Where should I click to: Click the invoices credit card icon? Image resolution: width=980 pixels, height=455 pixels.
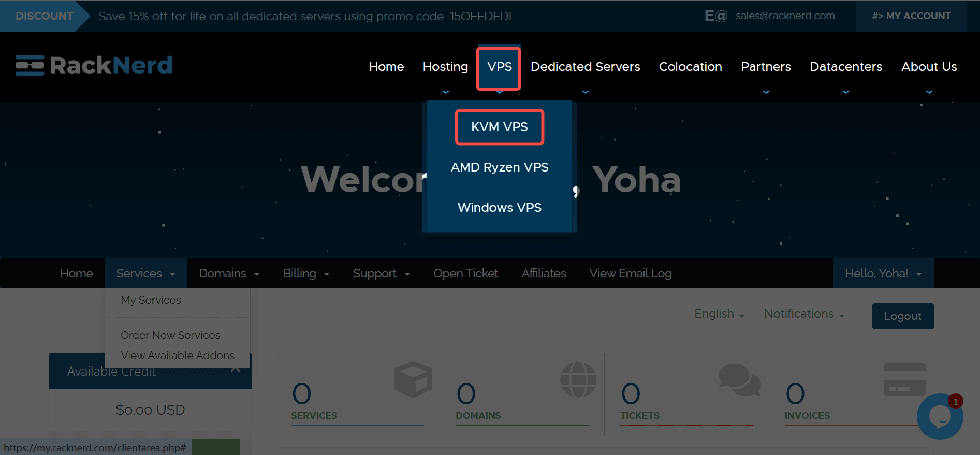coord(904,380)
